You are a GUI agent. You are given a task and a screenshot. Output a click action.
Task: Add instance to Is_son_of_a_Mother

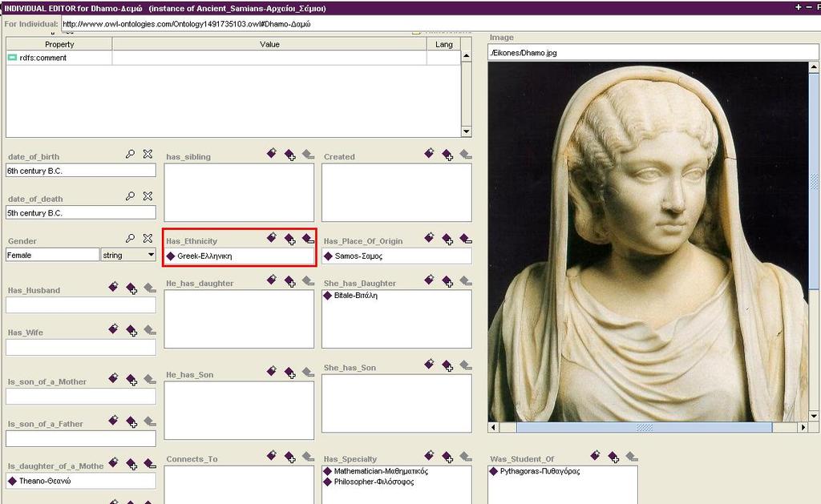(x=131, y=380)
